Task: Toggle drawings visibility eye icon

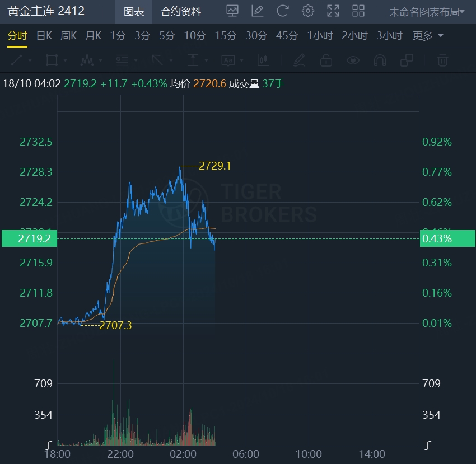Action: pyautogui.click(x=353, y=60)
